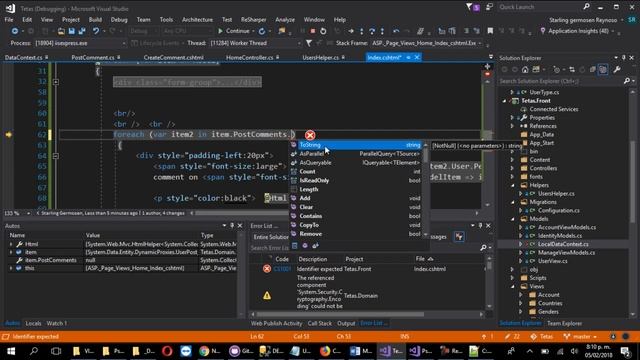
Task: Click the Continue debug button
Action: (x=233, y=31)
